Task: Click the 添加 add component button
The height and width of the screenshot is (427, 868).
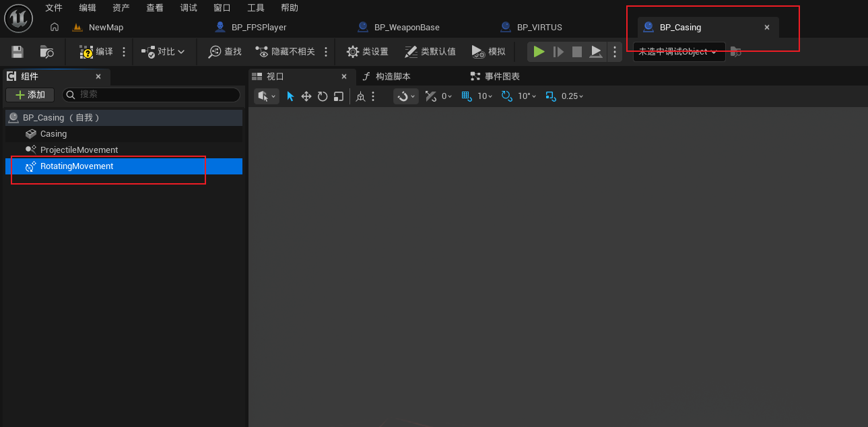Action: pos(30,95)
